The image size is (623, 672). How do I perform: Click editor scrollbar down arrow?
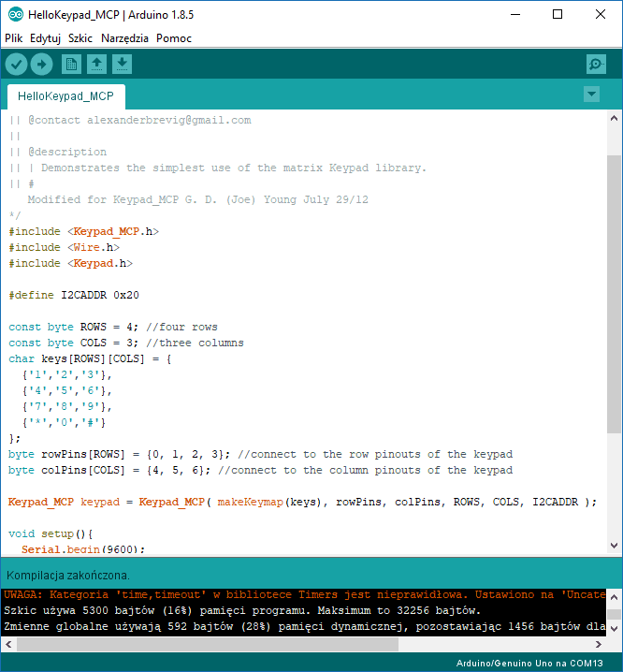tap(614, 546)
